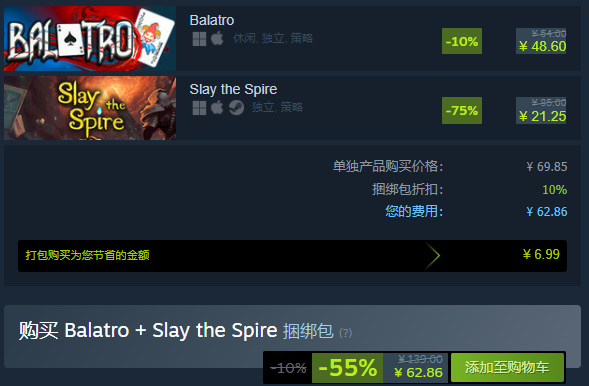The image size is (589, 386).
Task: Click the -55% bundle discount badge
Action: pyautogui.click(x=347, y=368)
